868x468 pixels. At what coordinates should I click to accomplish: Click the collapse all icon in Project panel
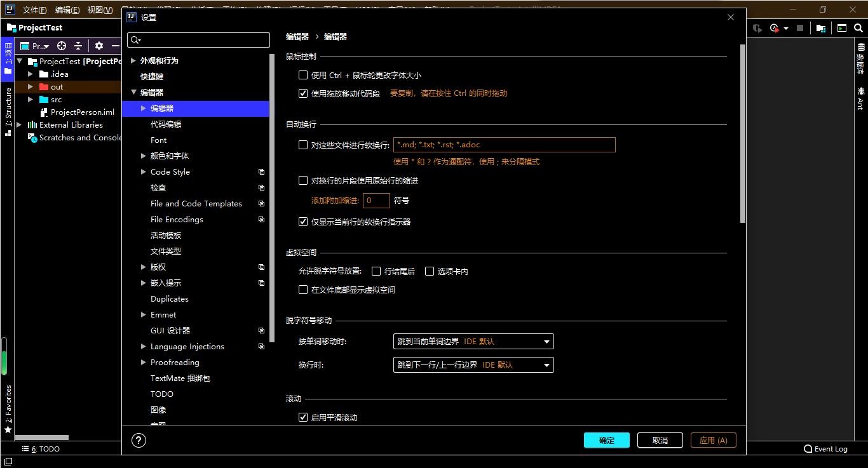click(78, 46)
